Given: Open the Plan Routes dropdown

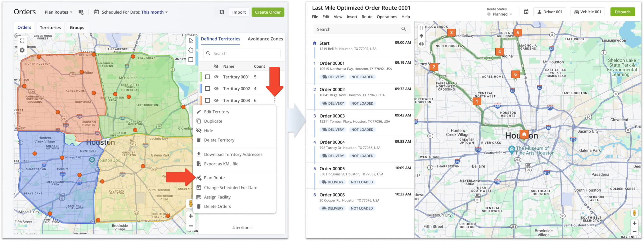Looking at the screenshot, I should pos(58,12).
